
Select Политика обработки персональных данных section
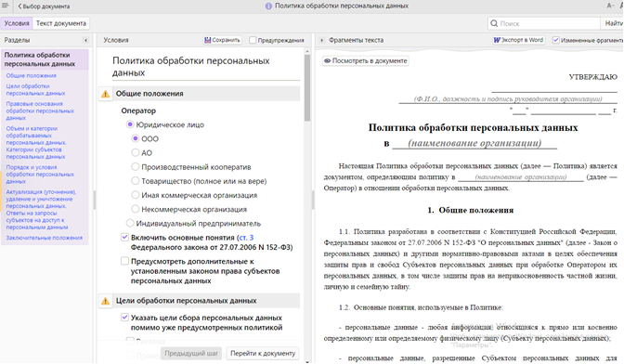point(45,59)
